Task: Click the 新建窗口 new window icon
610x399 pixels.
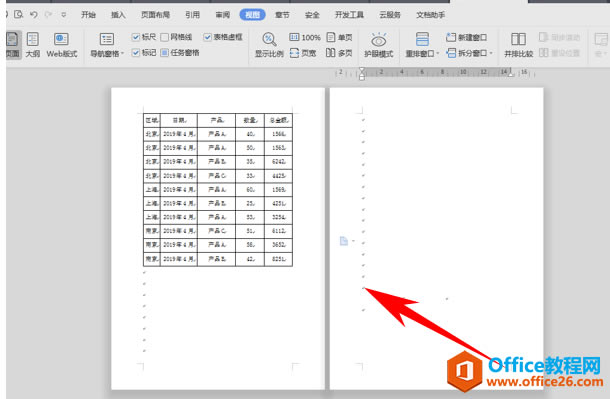Action: [450, 37]
